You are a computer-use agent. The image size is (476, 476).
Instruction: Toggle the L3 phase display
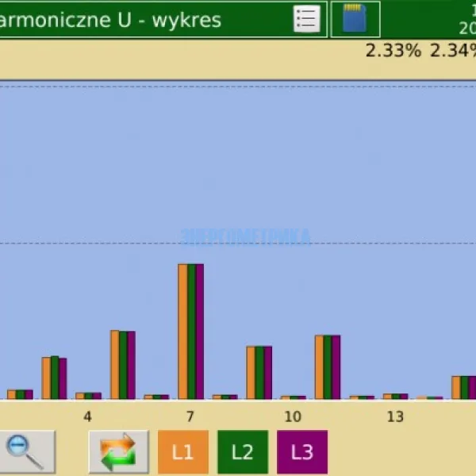[x=301, y=451]
